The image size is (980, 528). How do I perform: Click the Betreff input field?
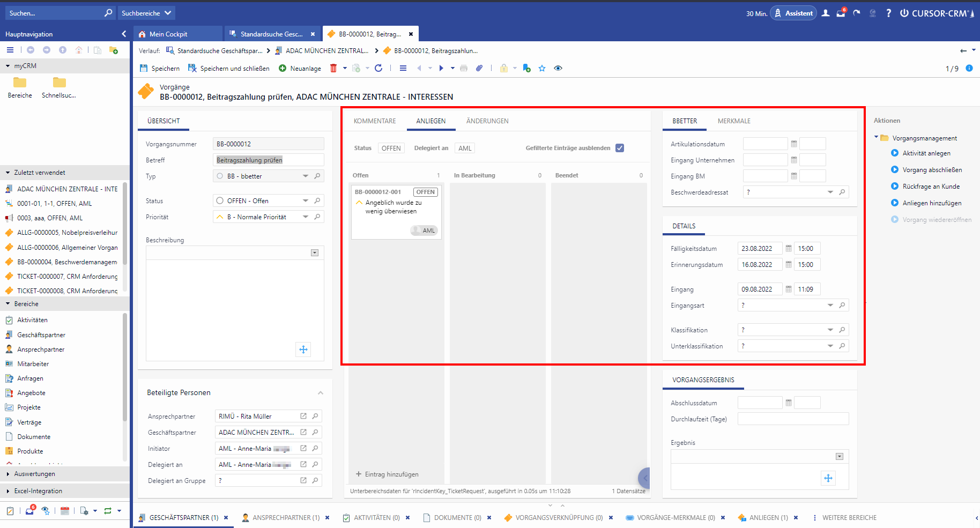[268, 160]
